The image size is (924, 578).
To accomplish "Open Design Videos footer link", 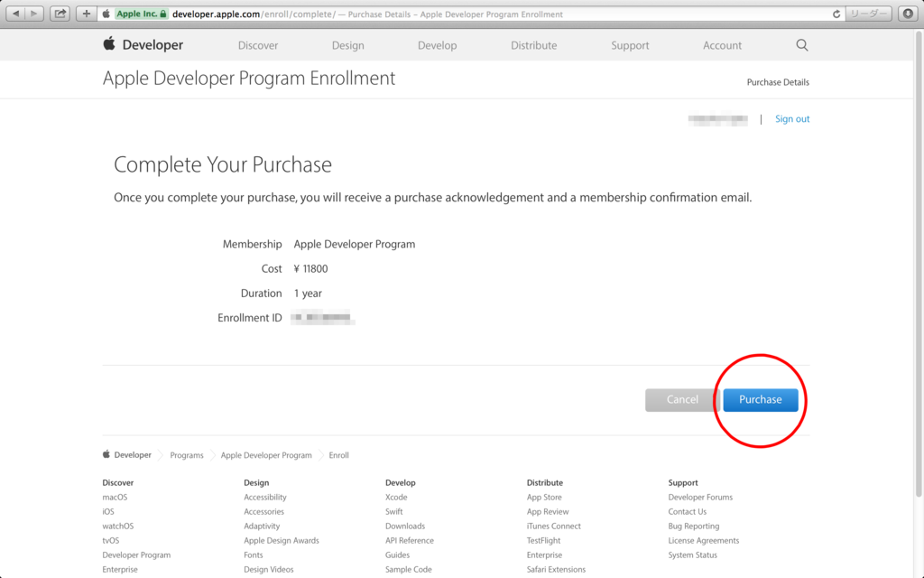I will (269, 569).
